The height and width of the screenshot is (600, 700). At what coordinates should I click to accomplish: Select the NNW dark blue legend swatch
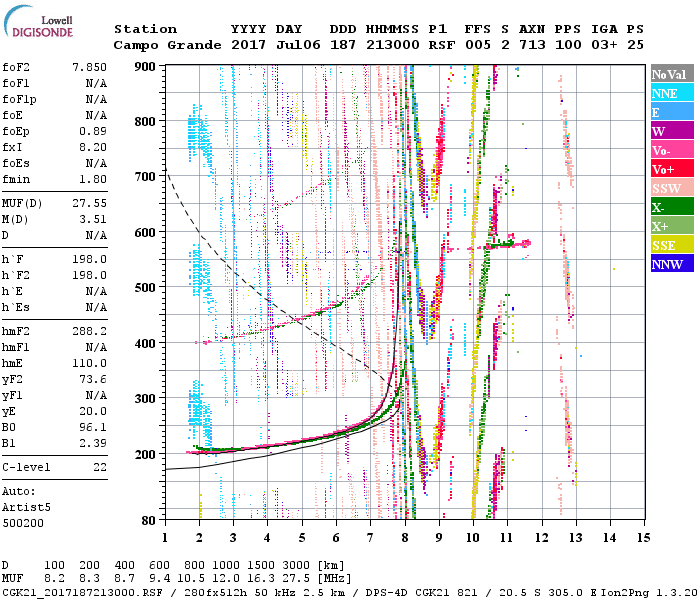(x=672, y=263)
